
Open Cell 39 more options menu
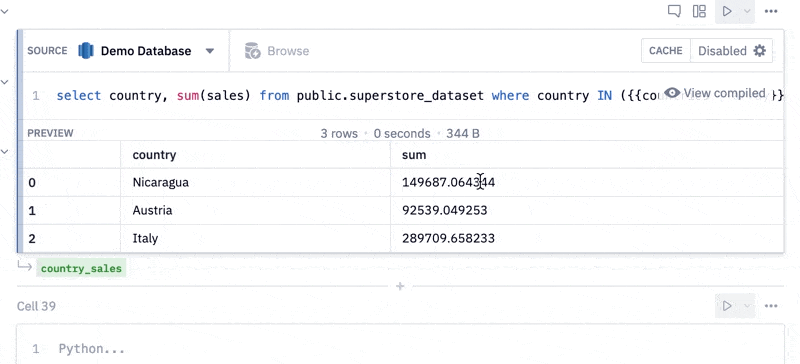coord(771,306)
